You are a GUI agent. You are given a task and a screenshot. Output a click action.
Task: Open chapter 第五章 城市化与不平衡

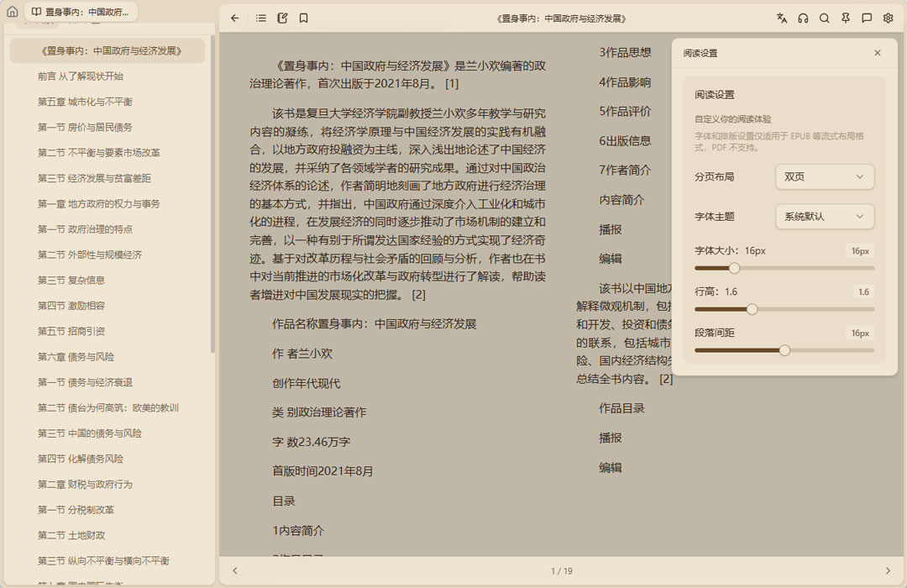(x=85, y=102)
